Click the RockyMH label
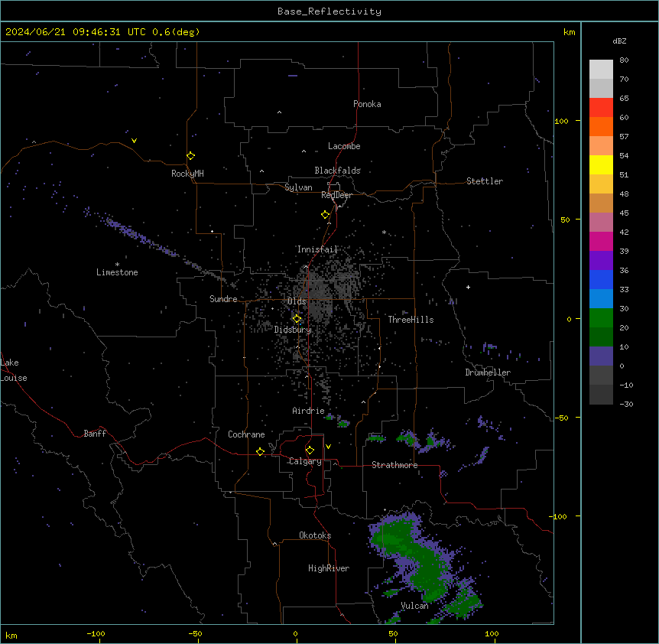The image size is (659, 644). point(187,174)
